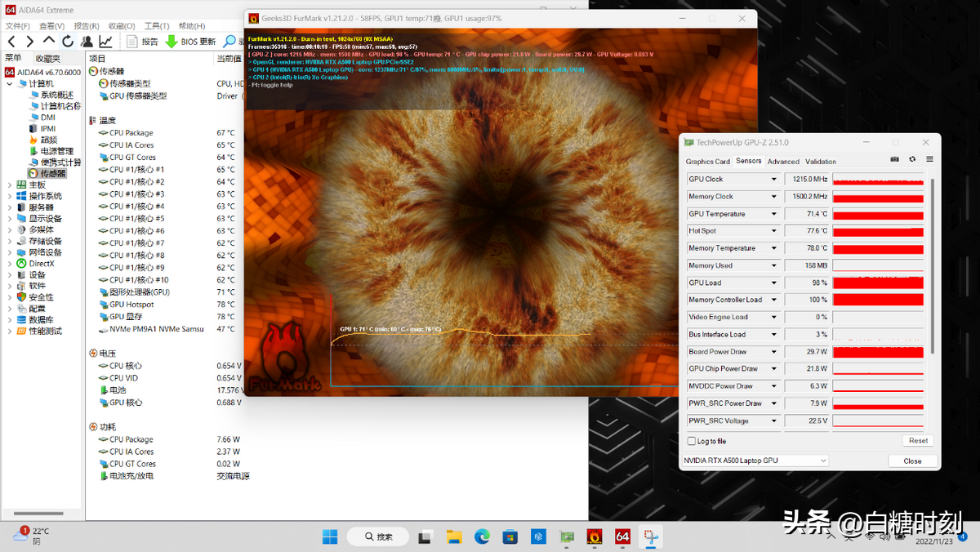The image size is (980, 552).
Task: Open the 查看(V) menu in AIDA64
Action: click(51, 26)
